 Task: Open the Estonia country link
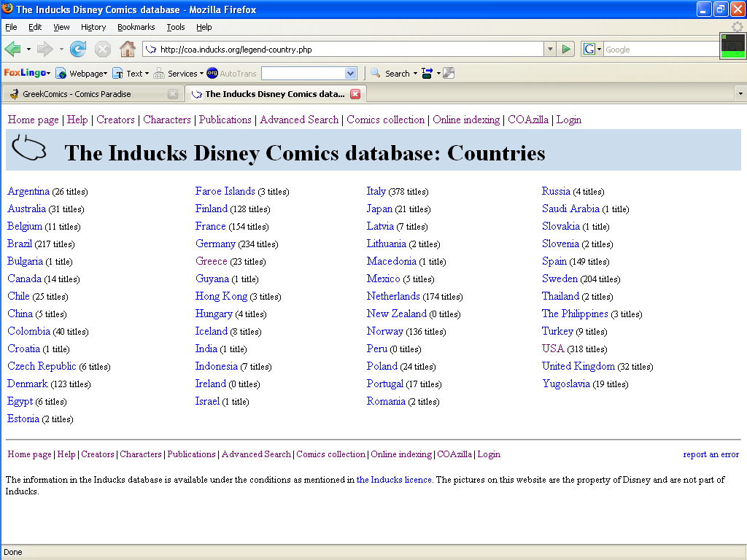23,419
